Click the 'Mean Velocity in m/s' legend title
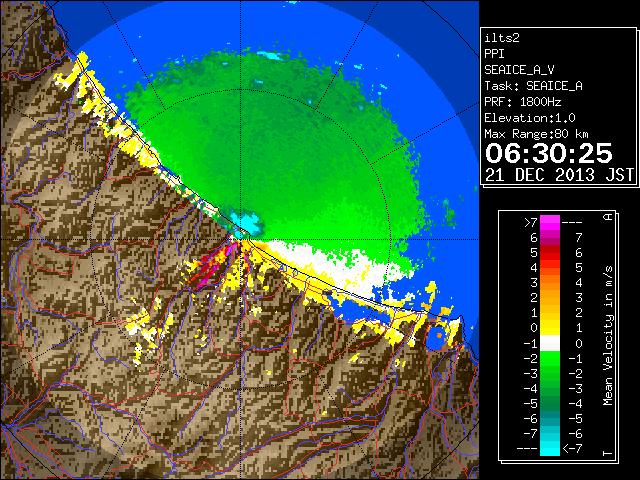The width and height of the screenshot is (640, 480). tap(608, 336)
